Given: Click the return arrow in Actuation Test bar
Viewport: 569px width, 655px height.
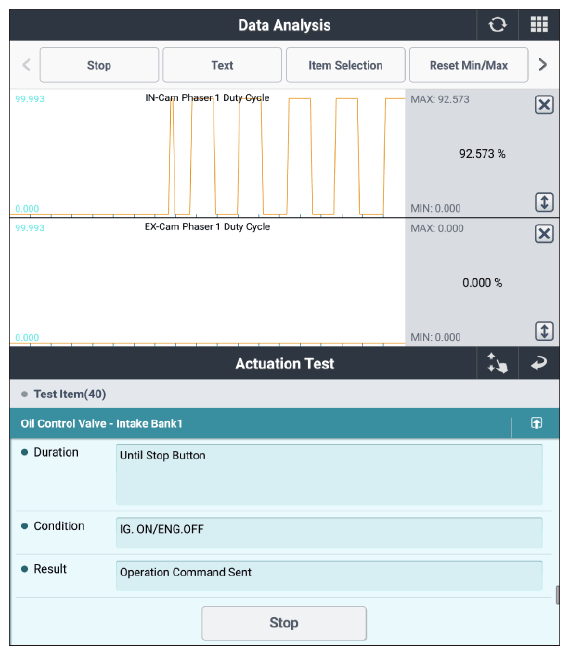Looking at the screenshot, I should [539, 363].
